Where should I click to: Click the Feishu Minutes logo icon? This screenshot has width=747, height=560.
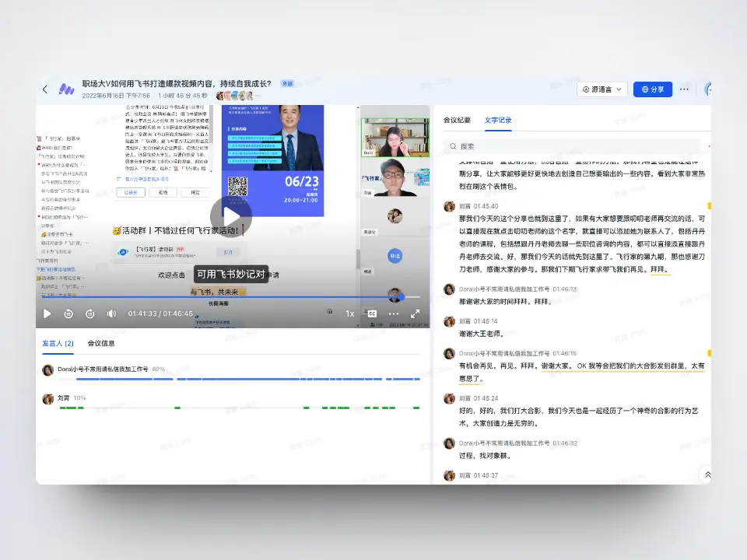(66, 89)
